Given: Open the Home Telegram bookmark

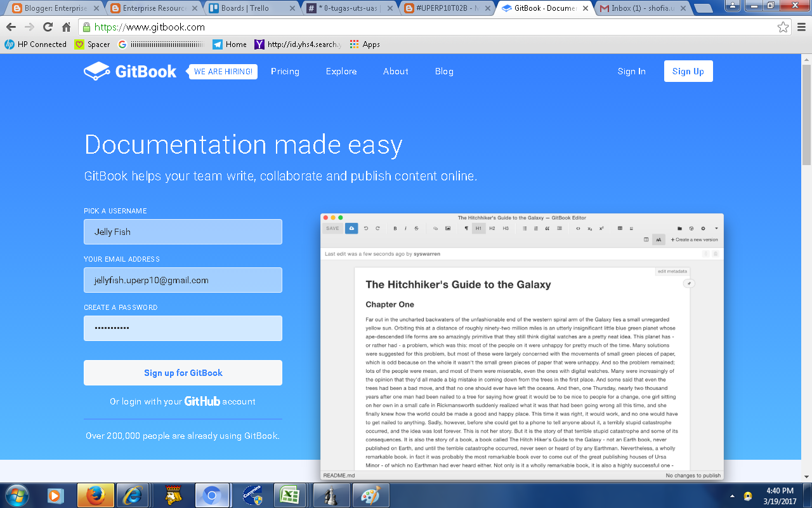Looking at the screenshot, I should coord(230,44).
